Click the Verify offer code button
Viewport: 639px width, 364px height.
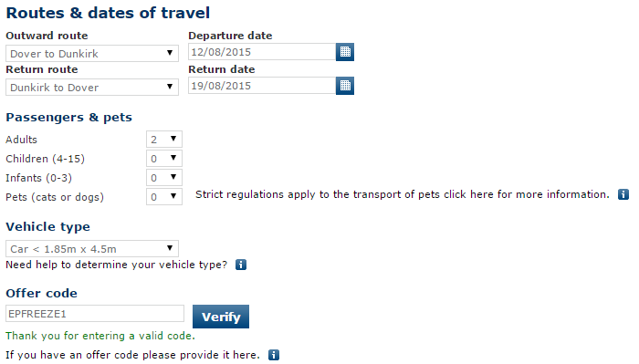221,317
